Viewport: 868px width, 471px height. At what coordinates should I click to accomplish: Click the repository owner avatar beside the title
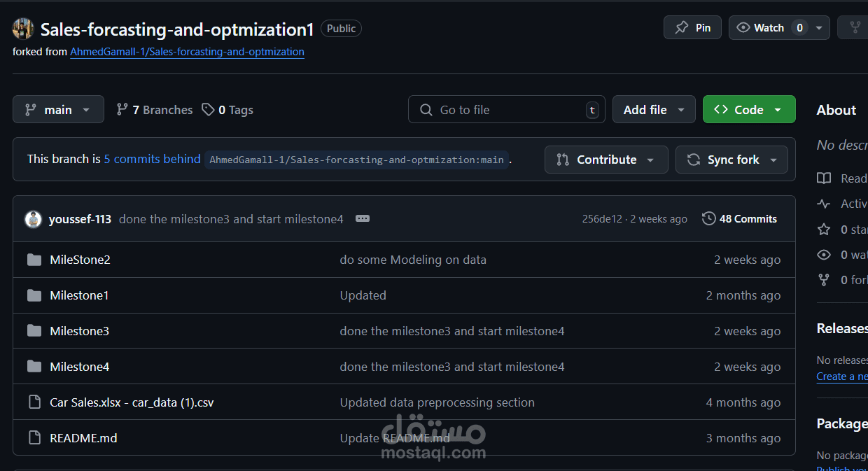(x=23, y=29)
